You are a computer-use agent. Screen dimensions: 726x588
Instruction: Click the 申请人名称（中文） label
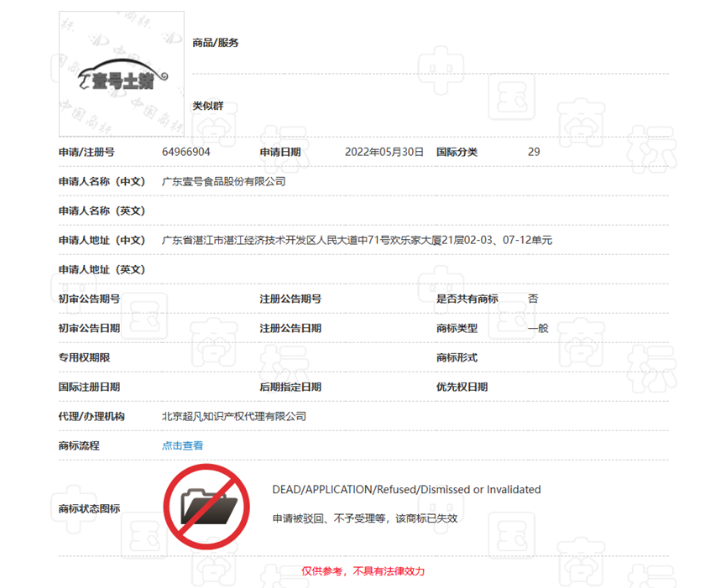pos(102,181)
